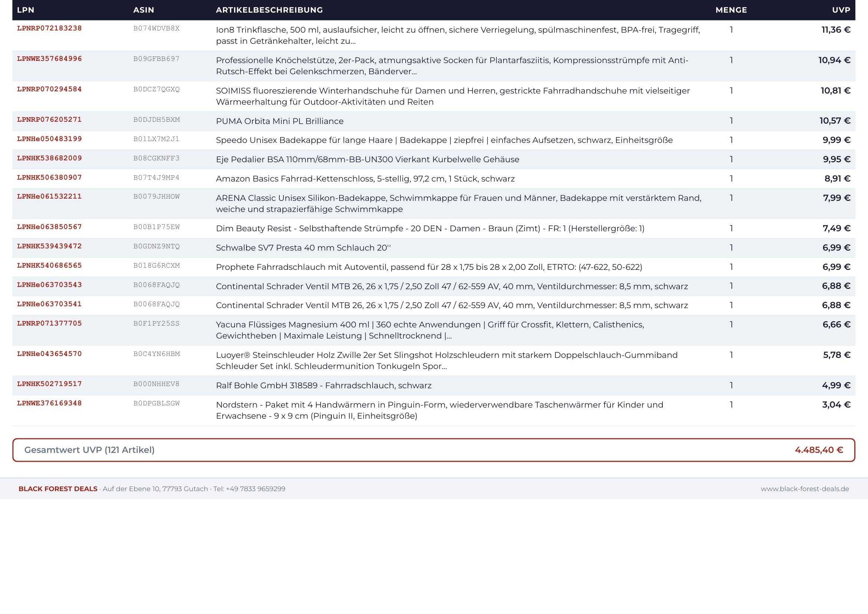Click the BLACK FOREST DEALS footer name

tap(58, 489)
